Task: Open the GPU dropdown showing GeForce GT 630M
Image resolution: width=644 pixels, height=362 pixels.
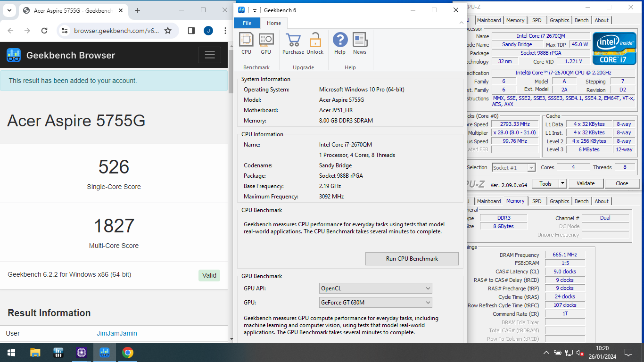Action: [x=376, y=302]
